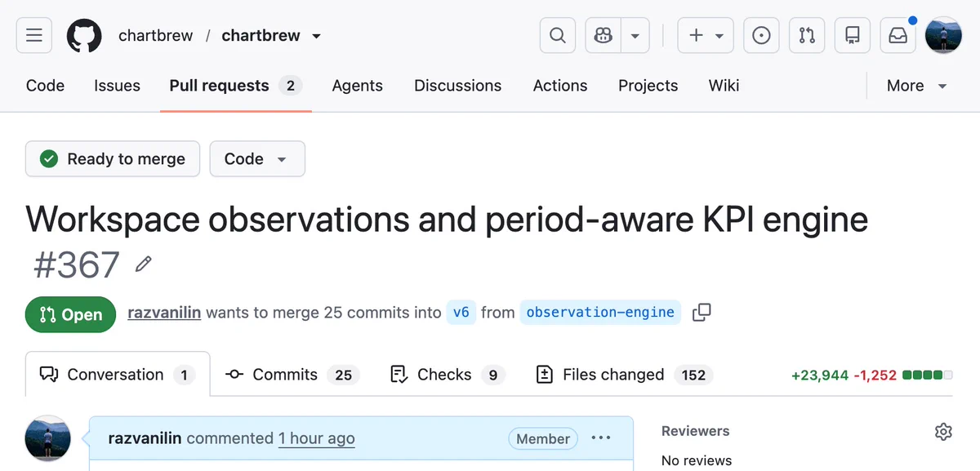
Task: View your issues via circle-dot icon
Action: [x=761, y=36]
